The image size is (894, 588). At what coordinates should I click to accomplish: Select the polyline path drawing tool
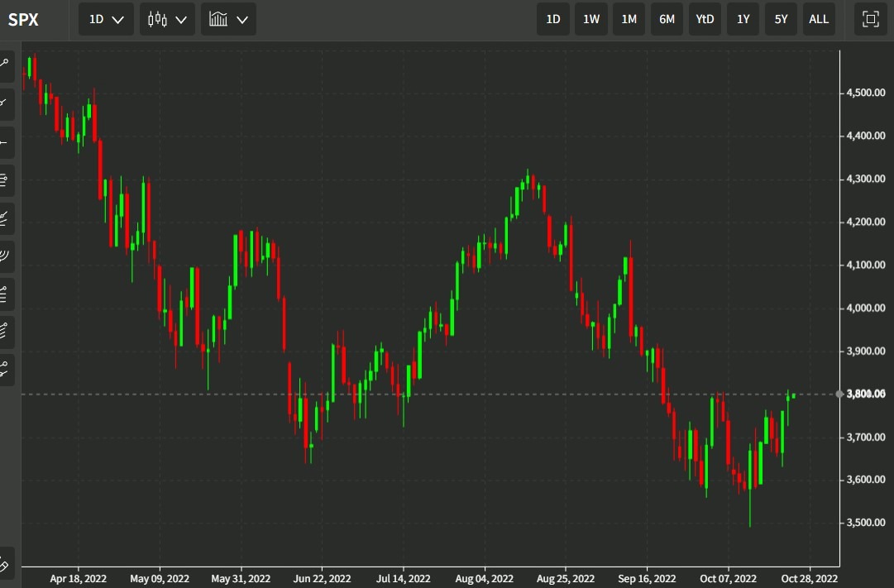pyautogui.click(x=5, y=370)
